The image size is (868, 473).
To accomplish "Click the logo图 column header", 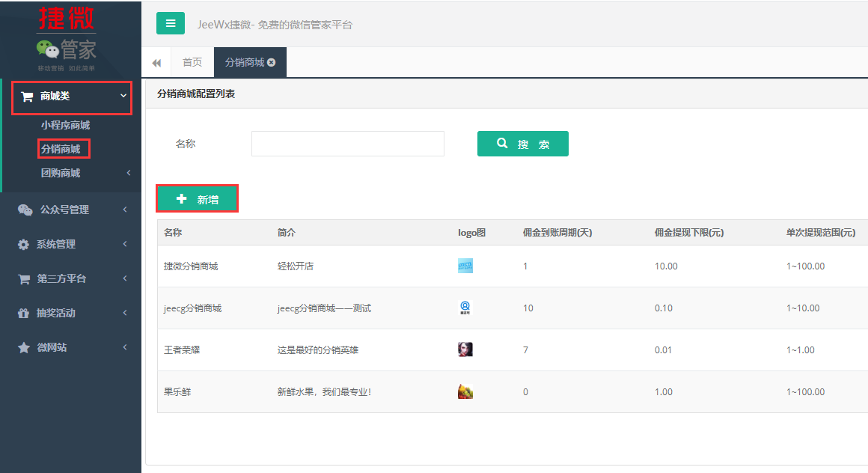I will tap(471, 233).
